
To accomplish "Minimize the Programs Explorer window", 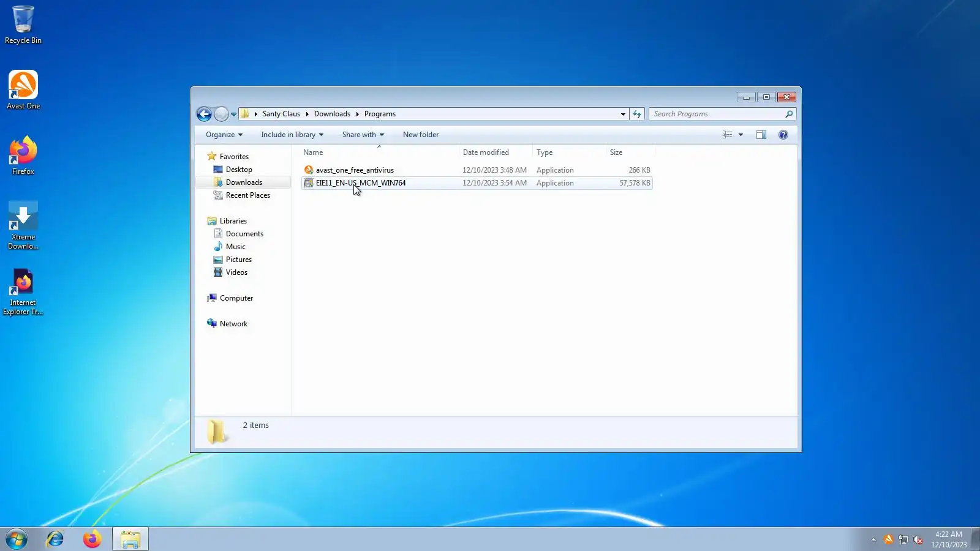I will coord(746,97).
